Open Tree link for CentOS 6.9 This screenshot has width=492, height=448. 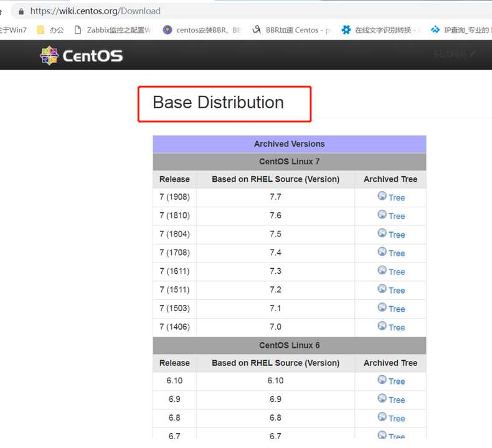point(397,400)
